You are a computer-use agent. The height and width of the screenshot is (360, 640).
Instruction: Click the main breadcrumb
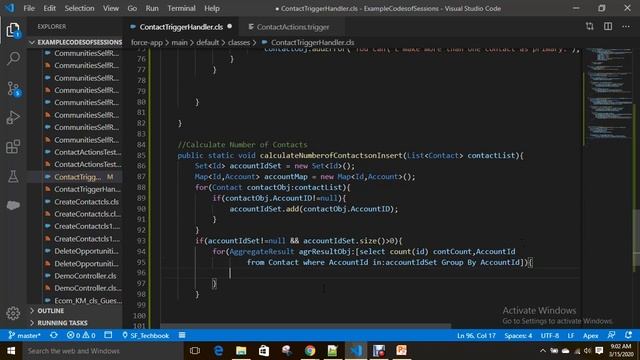tap(179, 42)
